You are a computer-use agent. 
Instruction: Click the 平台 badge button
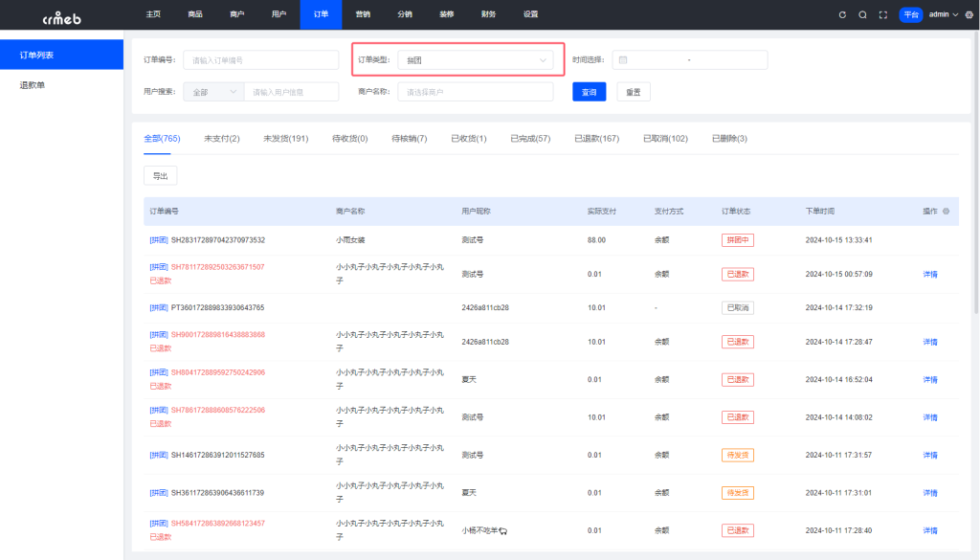tap(911, 14)
